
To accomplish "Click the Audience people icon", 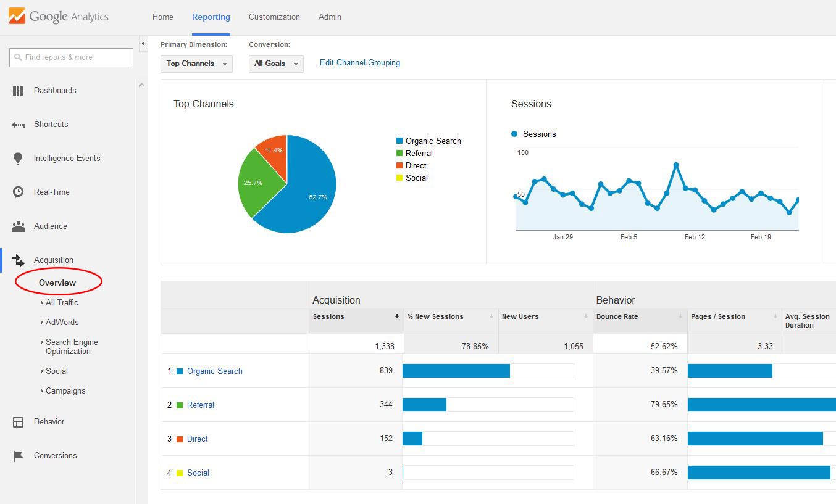I will (18, 226).
